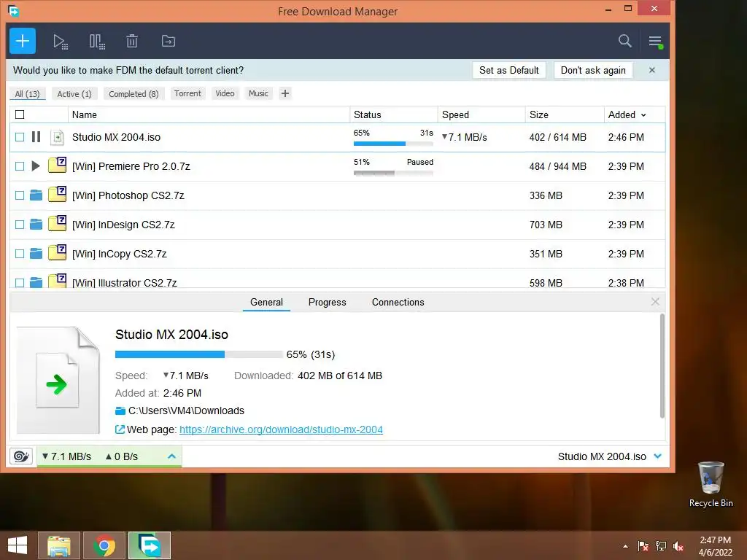747x560 pixels.
Task: Toggle snail mode speed limiter
Action: tap(21, 456)
